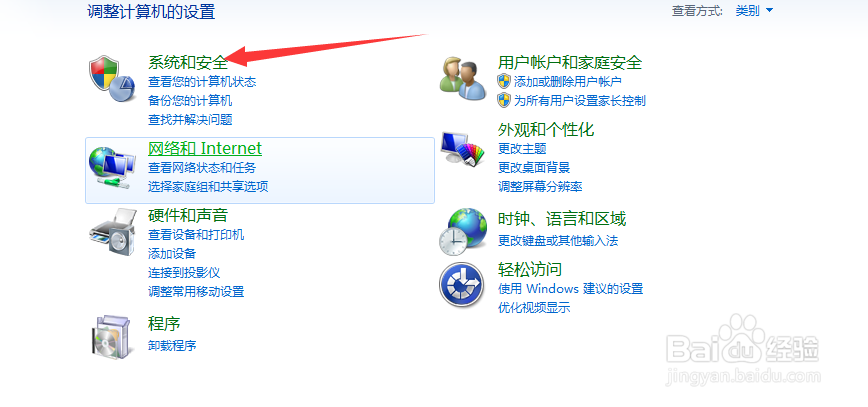The height and width of the screenshot is (407, 868).
Task: Open the 网络和 Internet heading link
Action: coord(205,148)
